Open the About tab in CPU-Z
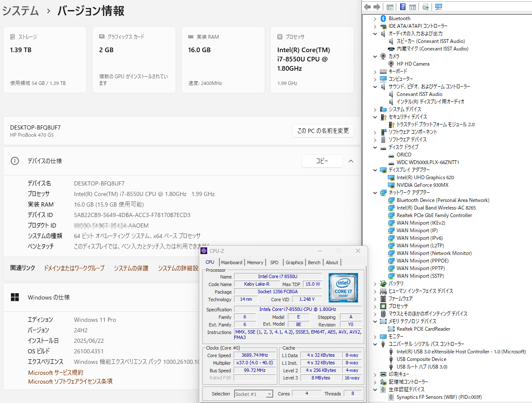 (332, 262)
